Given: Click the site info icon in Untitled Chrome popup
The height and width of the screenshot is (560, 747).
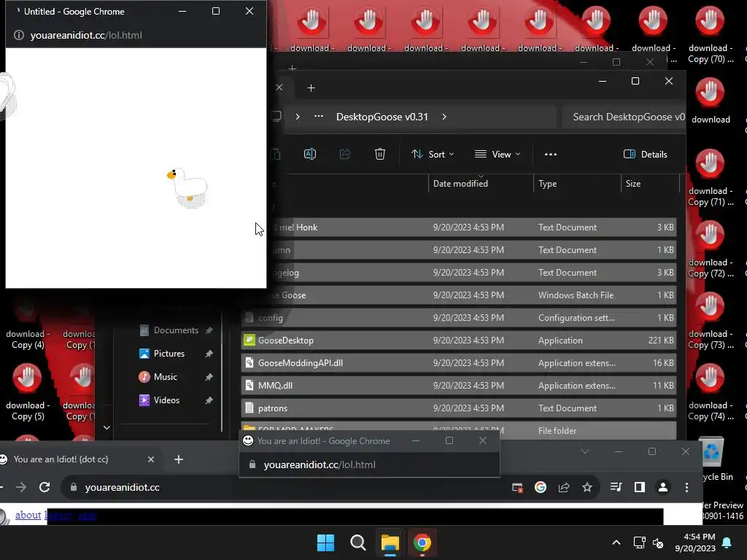Looking at the screenshot, I should (x=18, y=35).
